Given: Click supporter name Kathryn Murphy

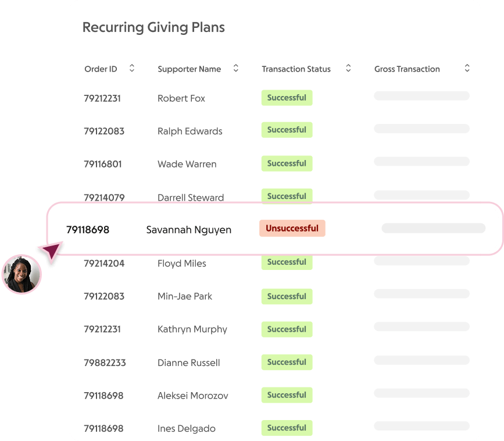Looking at the screenshot, I should (192, 329).
